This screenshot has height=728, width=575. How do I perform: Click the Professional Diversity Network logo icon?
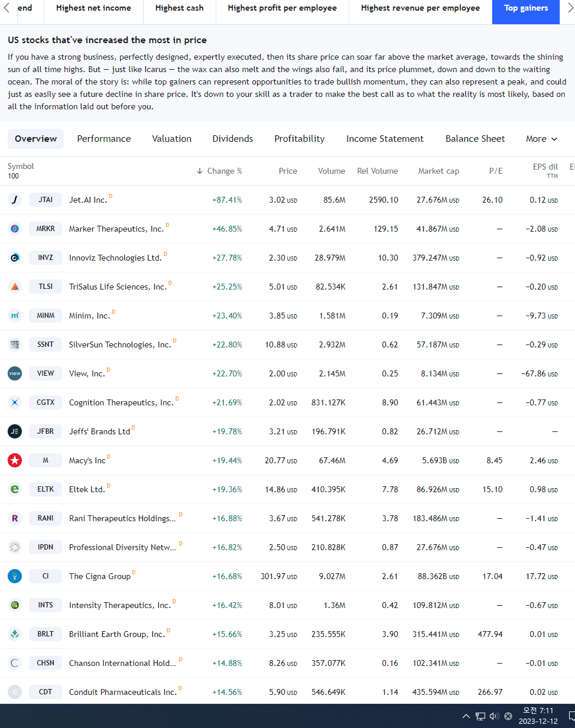coord(15,547)
